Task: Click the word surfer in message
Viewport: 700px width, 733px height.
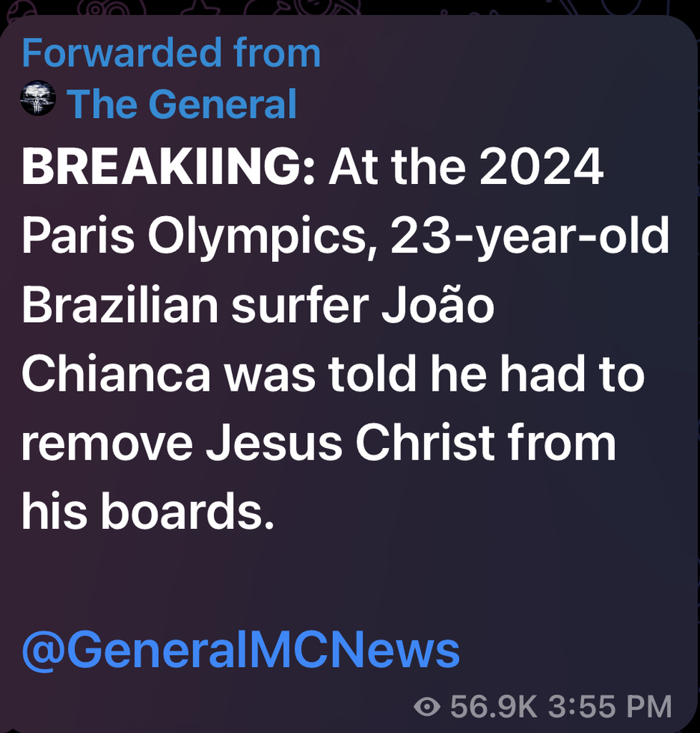Action: tap(300, 305)
